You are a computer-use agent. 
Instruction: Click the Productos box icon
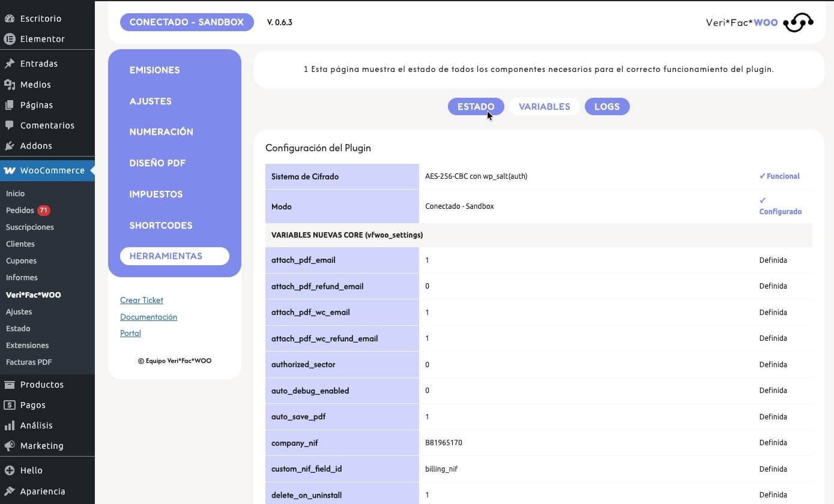[10, 385]
